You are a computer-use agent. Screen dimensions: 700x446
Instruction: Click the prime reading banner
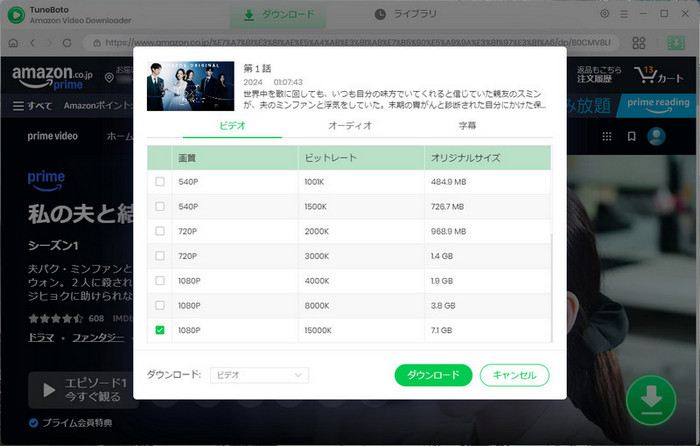658,105
